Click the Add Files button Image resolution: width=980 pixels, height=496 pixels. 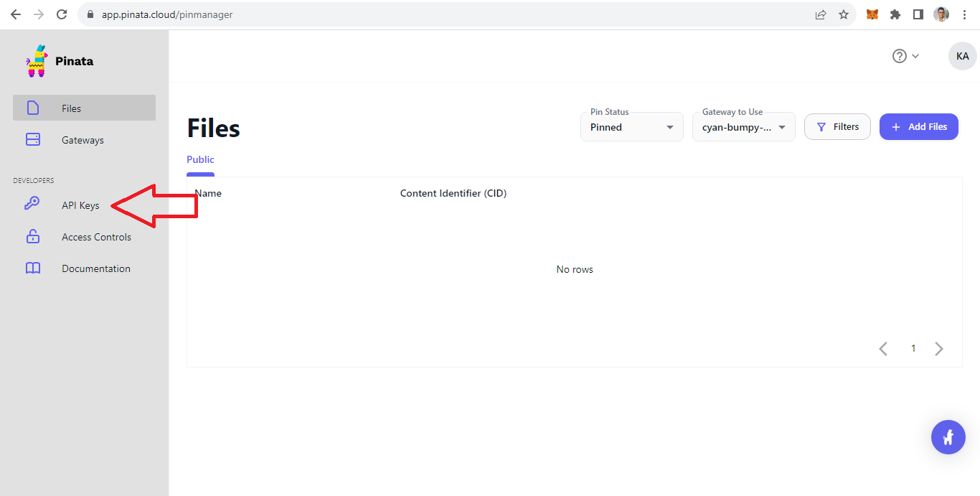918,126
